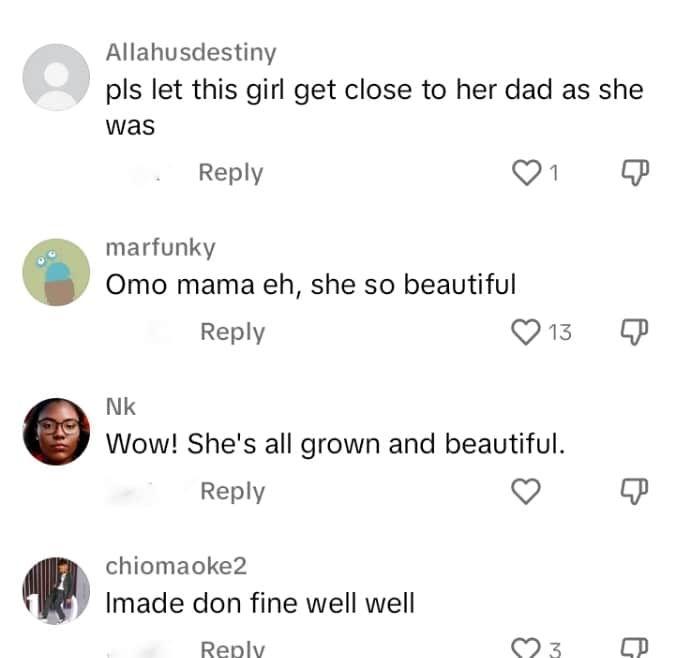
Task: Open chiomaoke2's profile photo
Action: coord(56,591)
